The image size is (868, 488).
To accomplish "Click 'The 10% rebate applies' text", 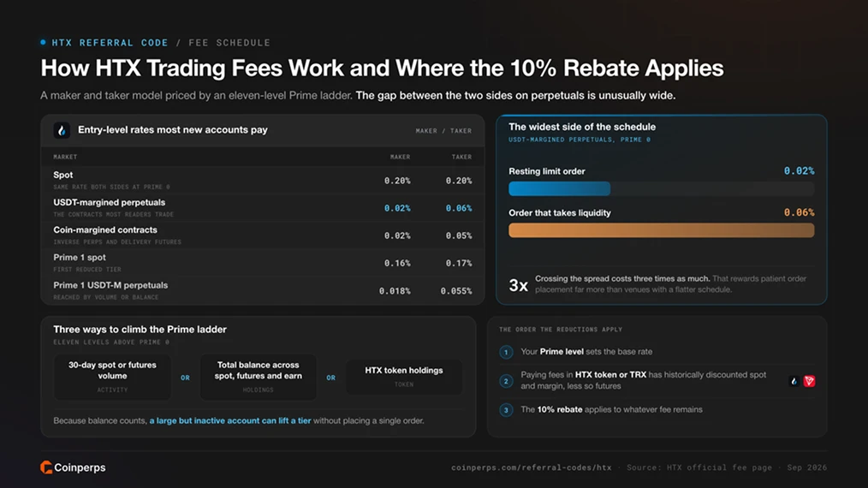I will click(611, 410).
